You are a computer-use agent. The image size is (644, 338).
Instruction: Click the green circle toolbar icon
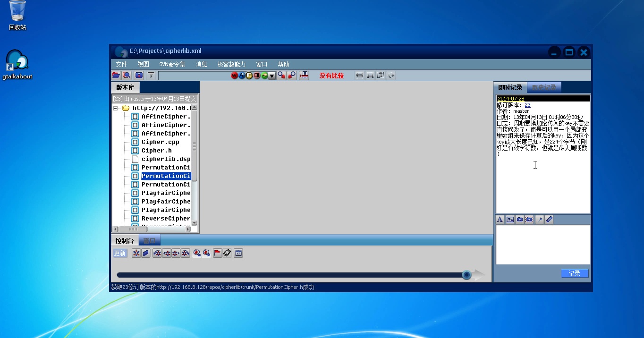pyautogui.click(x=264, y=76)
